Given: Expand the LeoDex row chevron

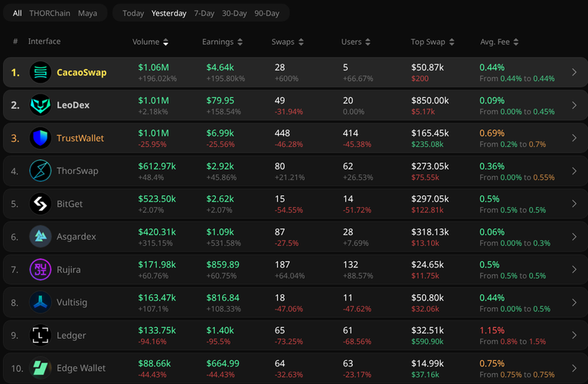Looking at the screenshot, I should click(574, 105).
